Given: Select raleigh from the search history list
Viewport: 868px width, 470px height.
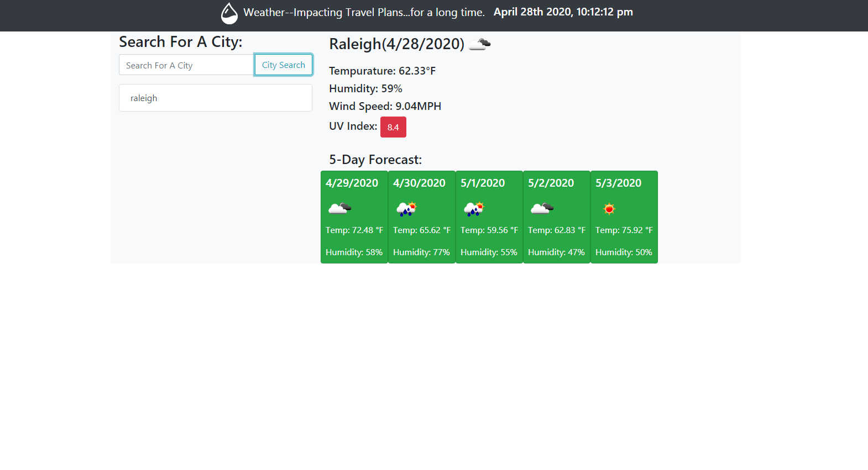Looking at the screenshot, I should (215, 98).
